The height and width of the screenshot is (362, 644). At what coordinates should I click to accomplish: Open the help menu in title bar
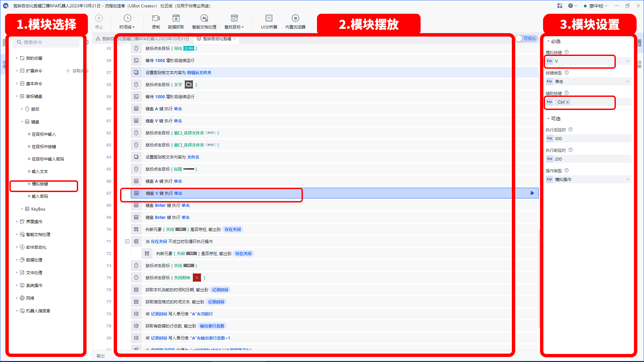point(572,6)
